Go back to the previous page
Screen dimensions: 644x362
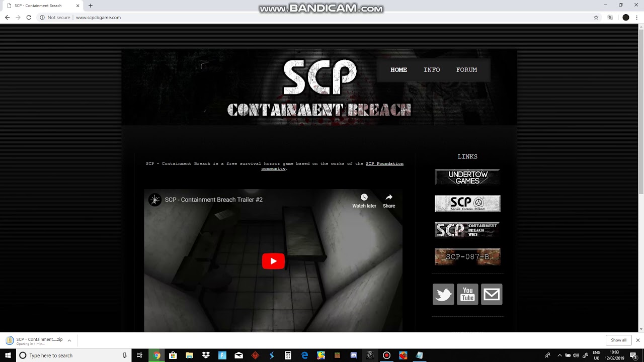click(x=7, y=18)
